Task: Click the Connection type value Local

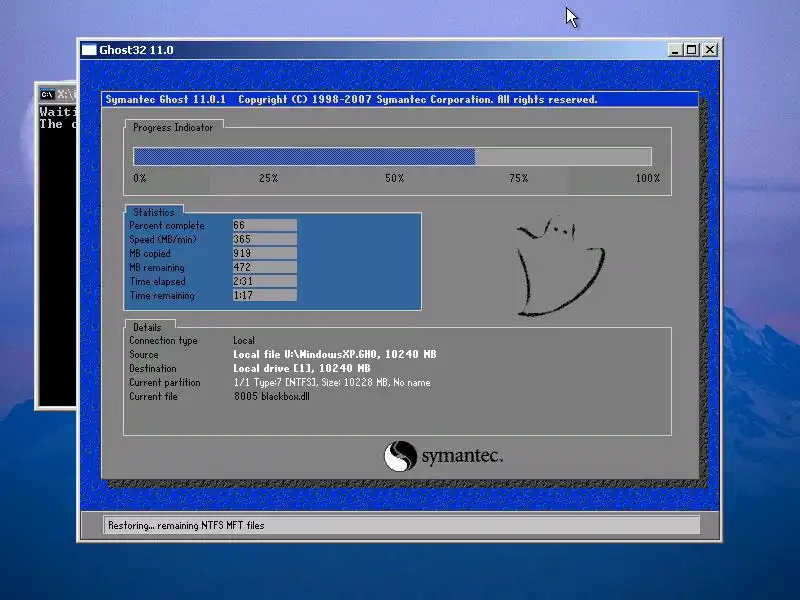Action: pos(244,340)
